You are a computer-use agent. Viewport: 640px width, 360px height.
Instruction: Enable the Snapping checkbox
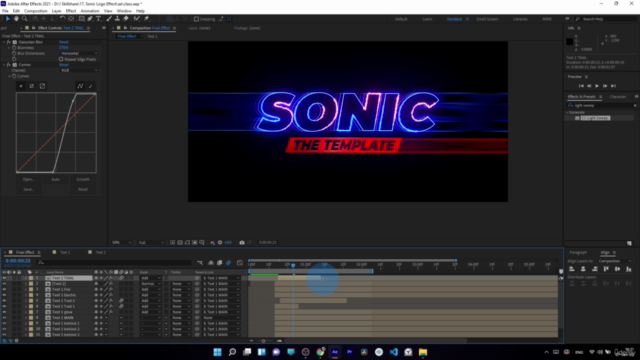click(x=196, y=19)
